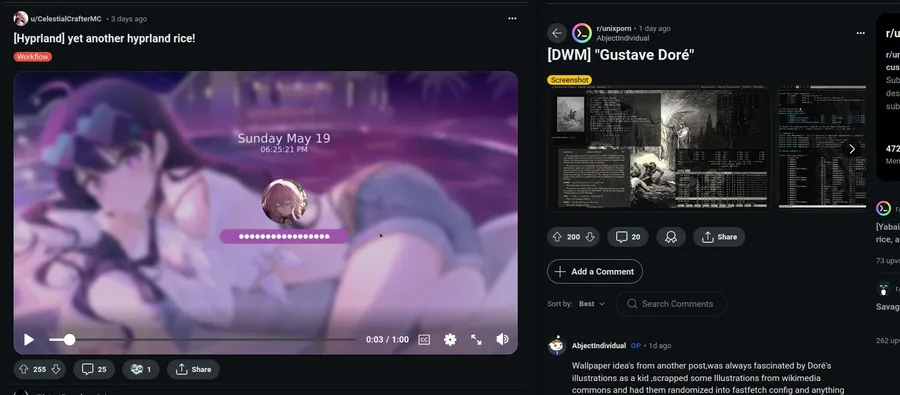Screen dimensions: 900x395
Task: Open AbjectIndividual commenter profile name
Action: 599,346
